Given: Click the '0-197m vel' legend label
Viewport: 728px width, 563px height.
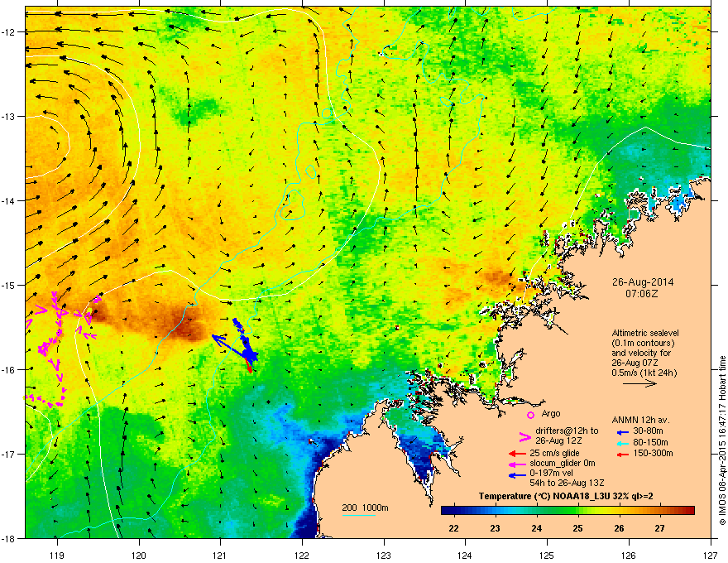Looking at the screenshot, I should (x=551, y=474).
